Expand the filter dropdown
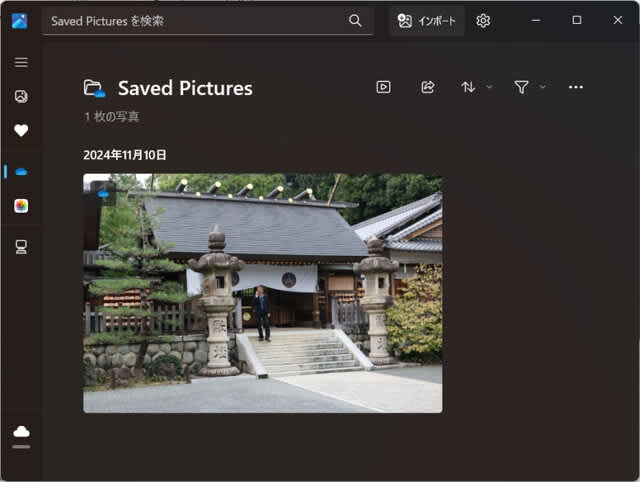640x482 pixels. pyautogui.click(x=529, y=87)
